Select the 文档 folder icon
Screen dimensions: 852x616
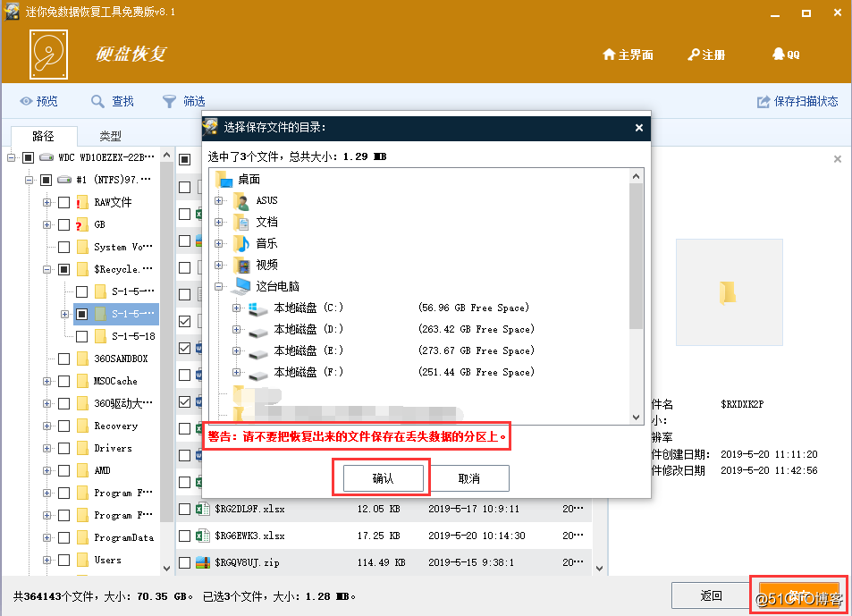(241, 223)
